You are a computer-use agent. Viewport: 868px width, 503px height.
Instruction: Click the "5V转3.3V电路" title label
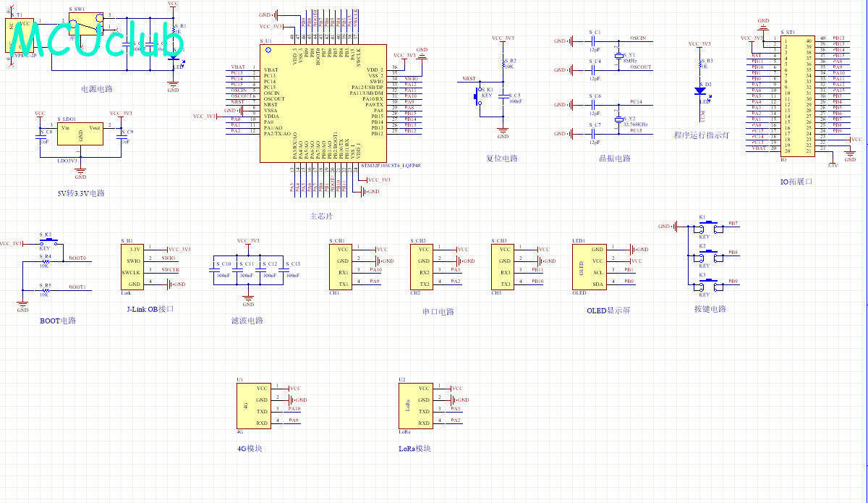[81, 193]
